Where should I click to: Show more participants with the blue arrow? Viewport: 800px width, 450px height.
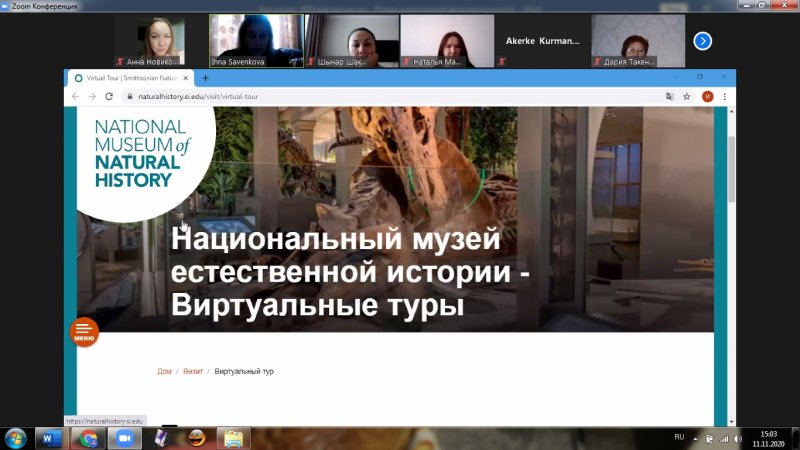pyautogui.click(x=703, y=41)
